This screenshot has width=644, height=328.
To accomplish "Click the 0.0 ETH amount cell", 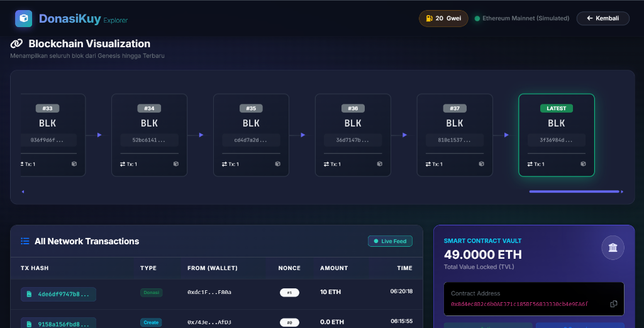I will 332,322.
